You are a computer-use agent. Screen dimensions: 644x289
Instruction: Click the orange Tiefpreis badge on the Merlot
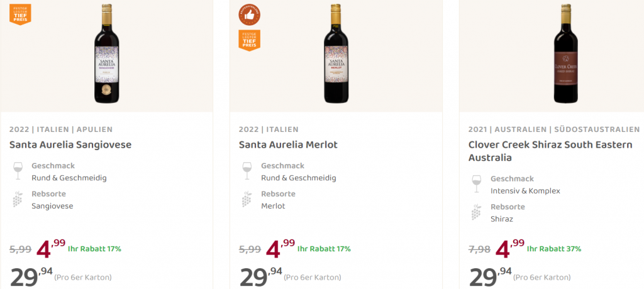pyautogui.click(x=249, y=40)
